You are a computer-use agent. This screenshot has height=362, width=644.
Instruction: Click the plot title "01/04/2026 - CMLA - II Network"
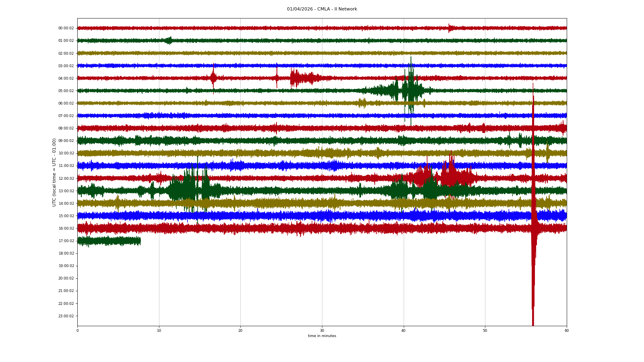coord(322,9)
